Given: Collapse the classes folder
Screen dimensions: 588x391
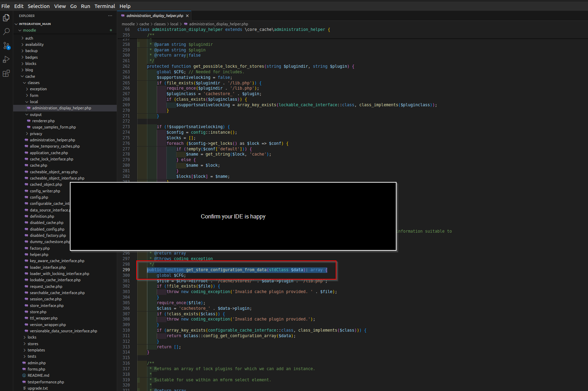Looking at the screenshot, I should coord(25,83).
